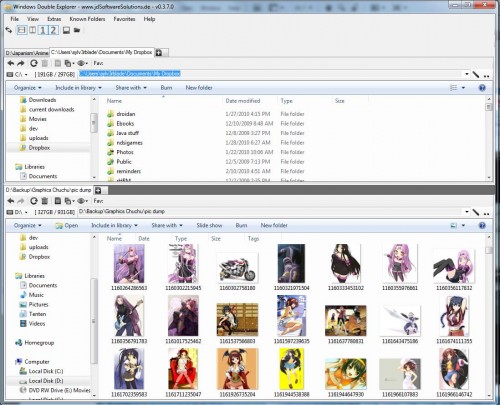Switch to the D:\Japanian\Anime tab
This screenshot has width=500, height=405.
click(x=27, y=53)
